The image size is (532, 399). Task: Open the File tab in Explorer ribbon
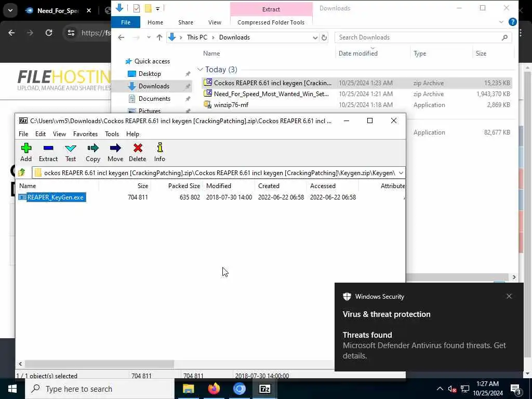click(x=126, y=22)
